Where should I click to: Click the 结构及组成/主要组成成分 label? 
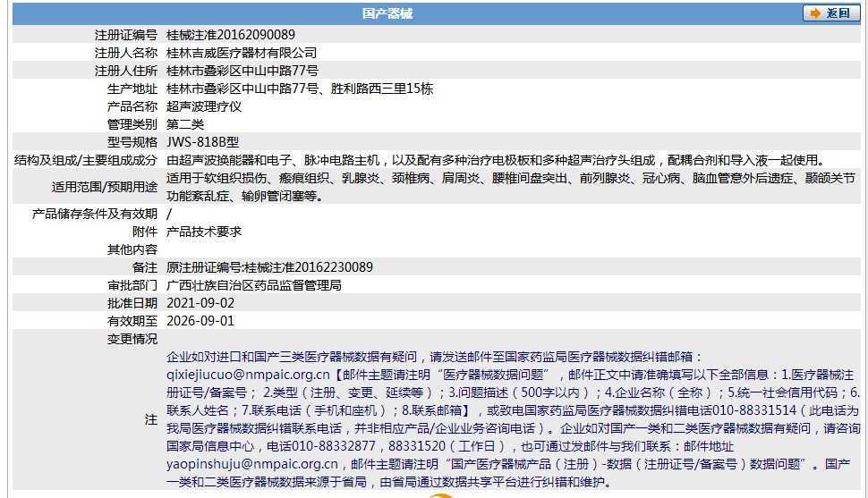(x=86, y=160)
